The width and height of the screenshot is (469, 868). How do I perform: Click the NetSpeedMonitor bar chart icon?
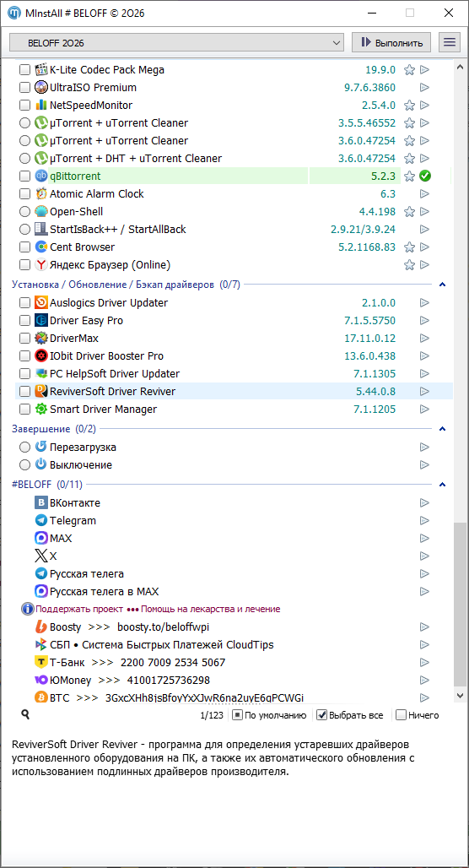pos(41,106)
